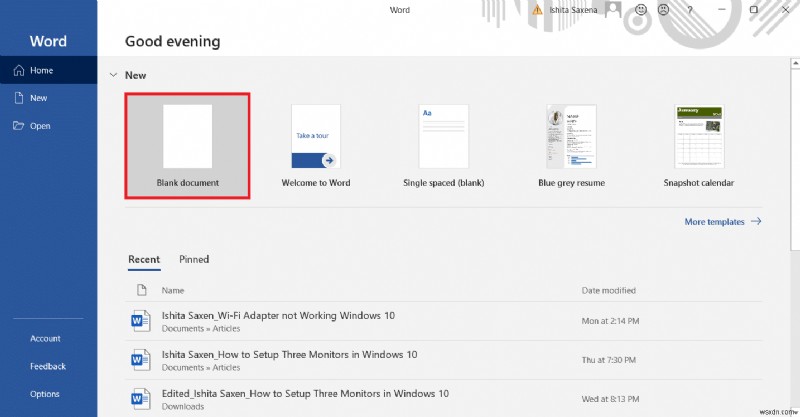This screenshot has width=800, height=417.
Task: Open the Account settings page
Action: pyautogui.click(x=45, y=338)
